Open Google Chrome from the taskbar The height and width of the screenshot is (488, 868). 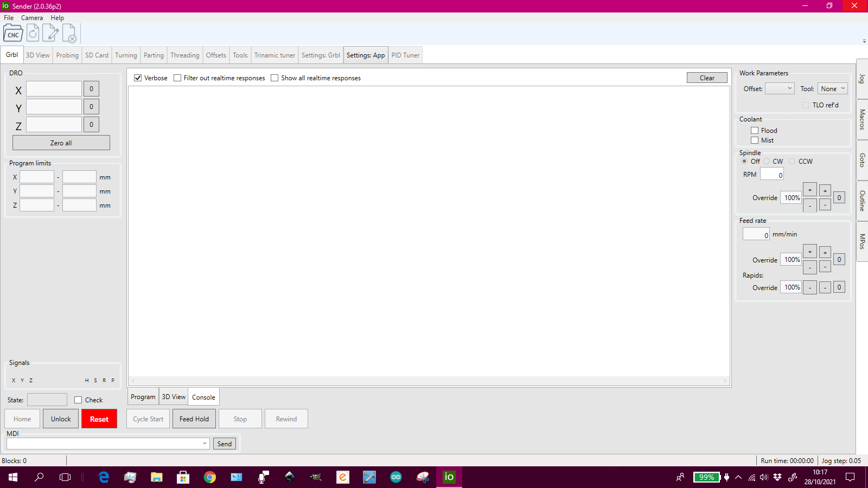pyautogui.click(x=210, y=477)
